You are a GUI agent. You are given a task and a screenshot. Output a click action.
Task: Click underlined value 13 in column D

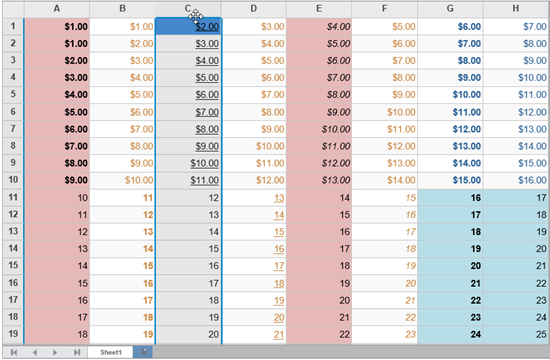click(279, 198)
